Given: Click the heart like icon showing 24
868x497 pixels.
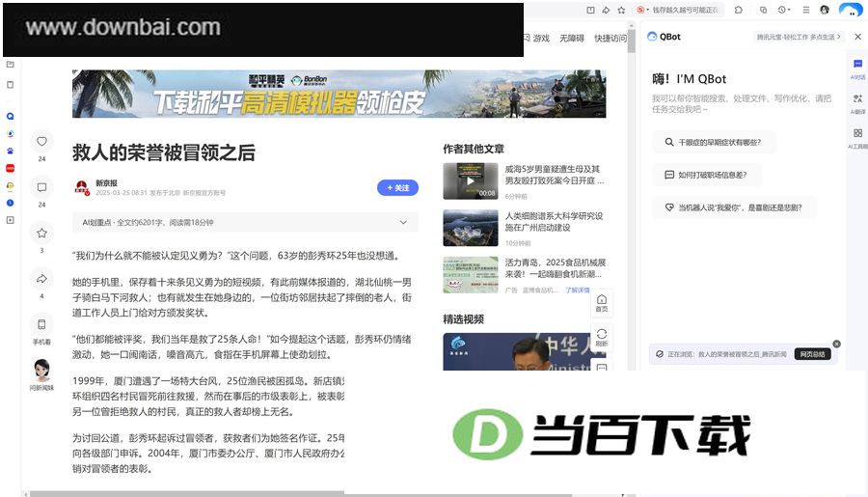Looking at the screenshot, I should (42, 142).
